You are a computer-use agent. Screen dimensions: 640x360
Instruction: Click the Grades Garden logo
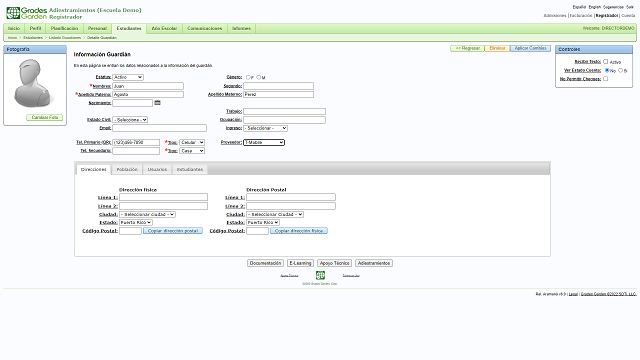coord(27,13)
